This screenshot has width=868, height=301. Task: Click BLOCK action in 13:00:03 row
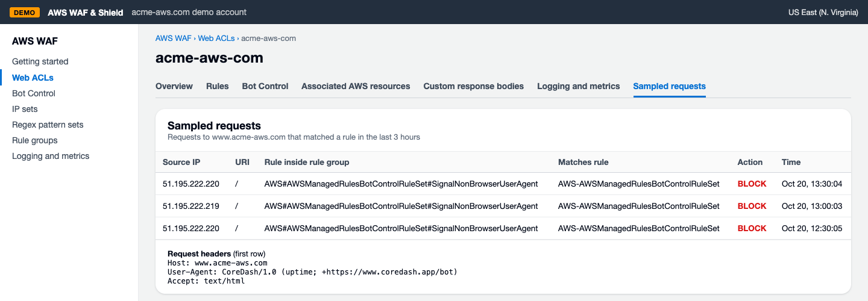click(x=752, y=206)
